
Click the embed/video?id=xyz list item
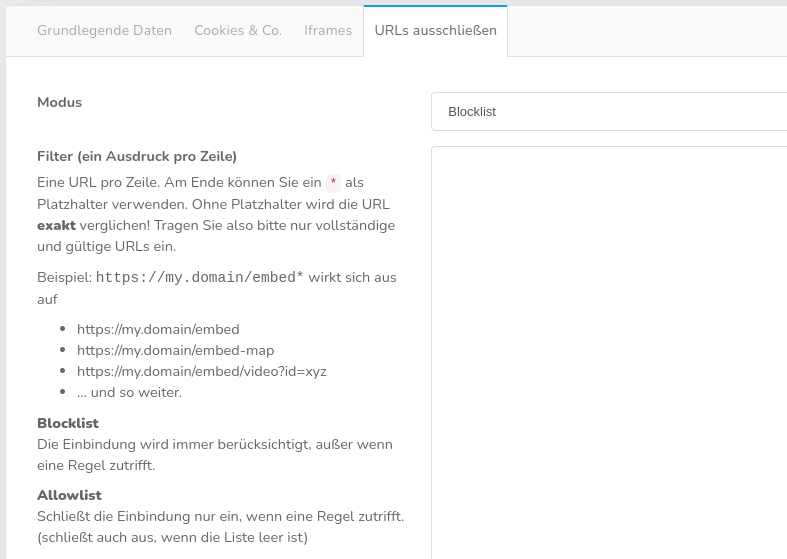pyautogui.click(x=201, y=371)
